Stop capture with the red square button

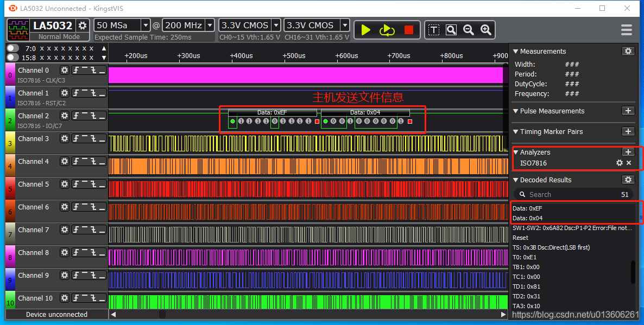tap(409, 30)
